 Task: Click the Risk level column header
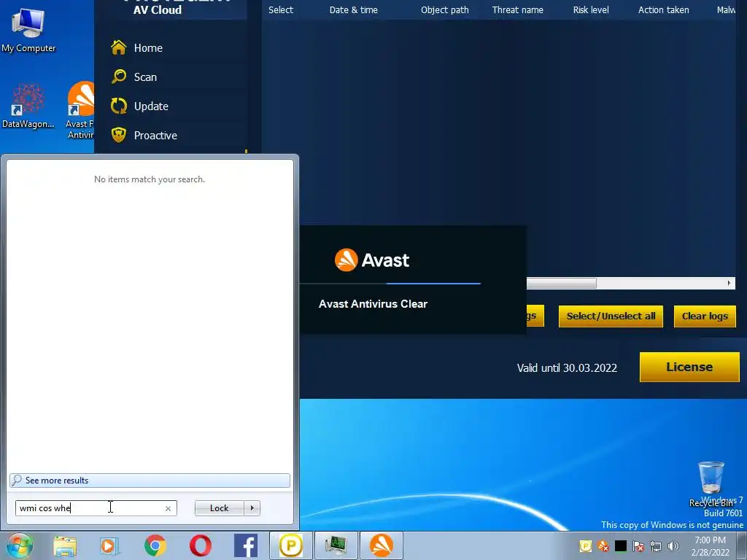coord(591,9)
